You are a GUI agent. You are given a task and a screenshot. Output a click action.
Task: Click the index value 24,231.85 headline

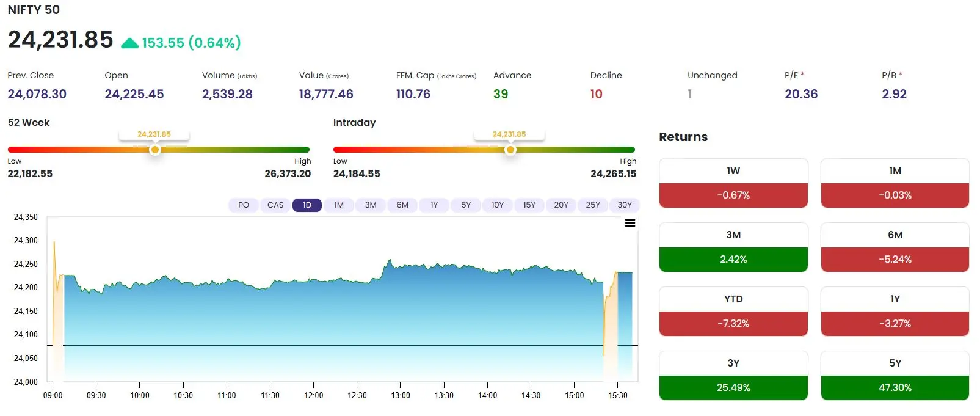coord(60,40)
